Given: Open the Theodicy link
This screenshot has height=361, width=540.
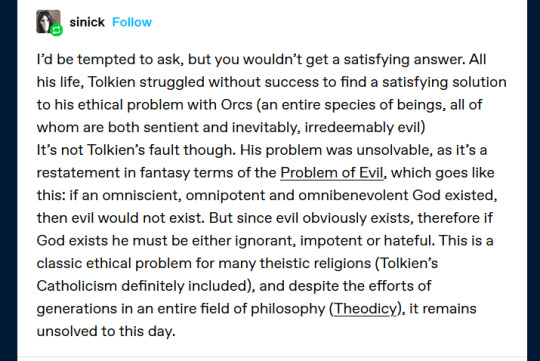Looking at the screenshot, I should (365, 308).
